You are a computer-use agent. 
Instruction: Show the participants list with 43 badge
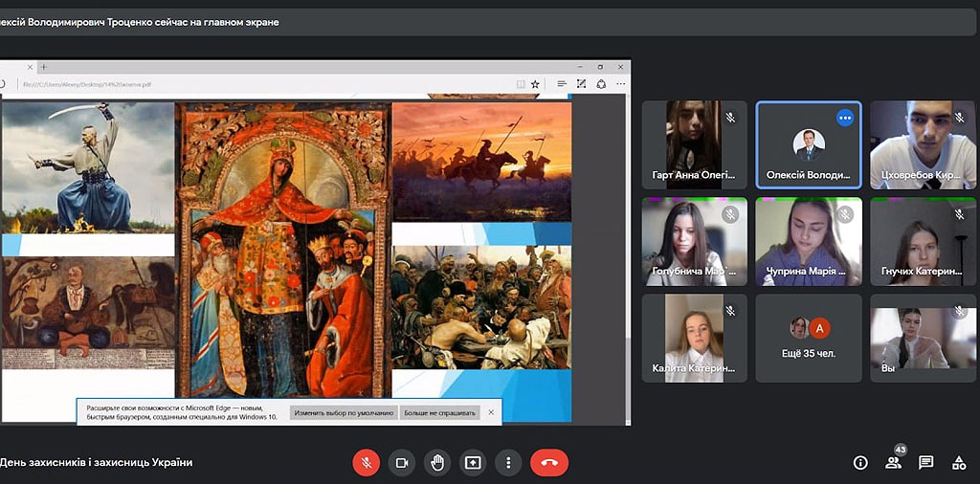click(893, 463)
